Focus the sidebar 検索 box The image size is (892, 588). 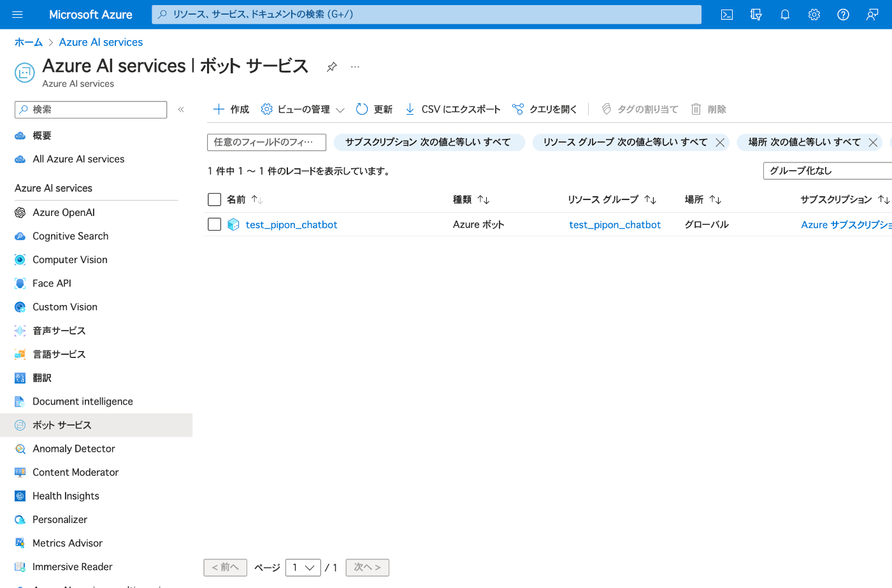(x=90, y=110)
